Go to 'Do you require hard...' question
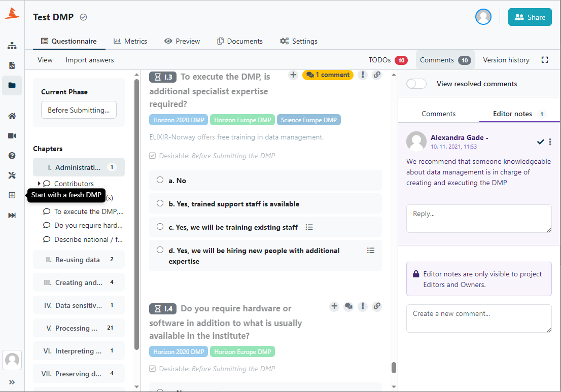This screenshot has width=561, height=392. click(x=88, y=225)
